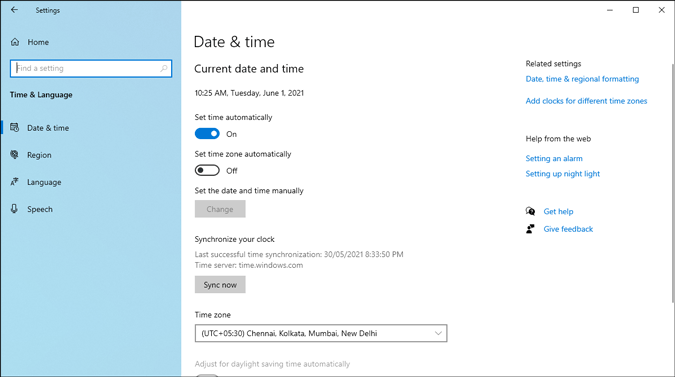Viewport: 675px width, 377px height.
Task: Focus the Find a setting search box
Action: pyautogui.click(x=91, y=68)
